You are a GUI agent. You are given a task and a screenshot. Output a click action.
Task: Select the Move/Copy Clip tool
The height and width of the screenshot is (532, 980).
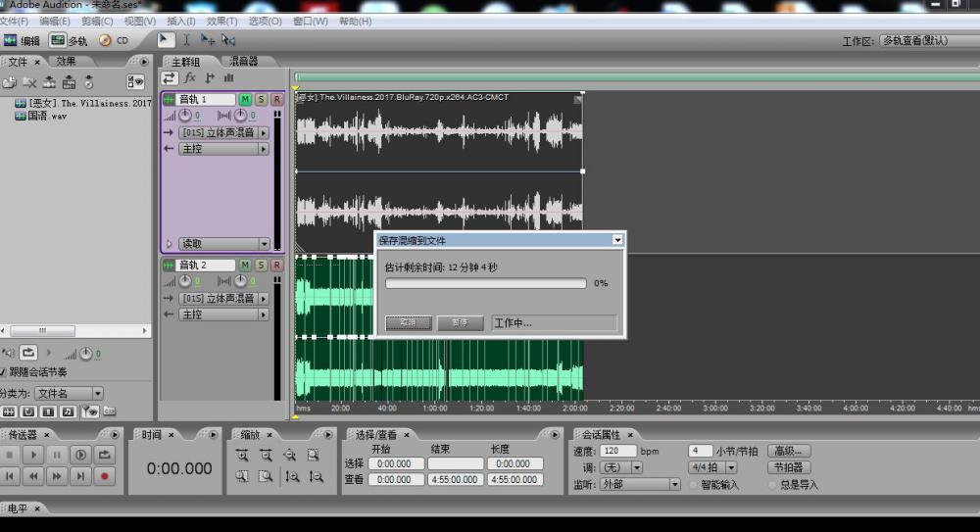click(x=208, y=40)
